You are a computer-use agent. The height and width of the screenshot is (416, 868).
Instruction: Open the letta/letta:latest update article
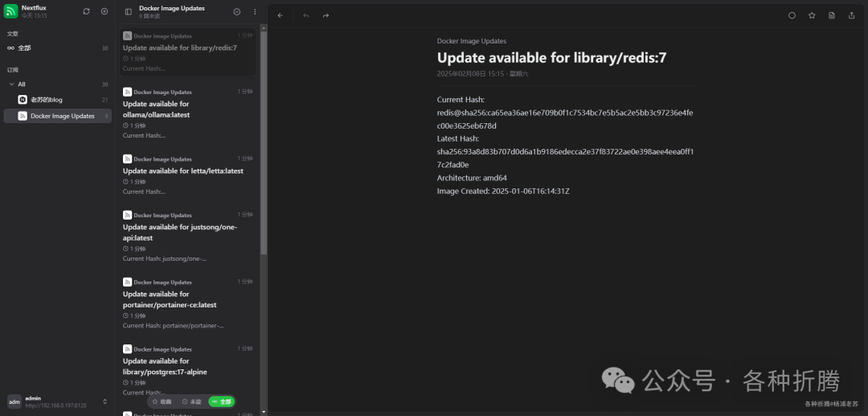[187, 175]
